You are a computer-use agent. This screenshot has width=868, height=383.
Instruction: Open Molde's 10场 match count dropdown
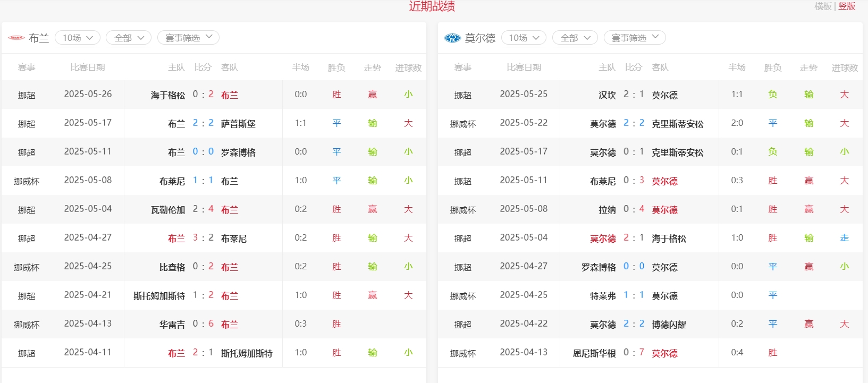click(524, 38)
